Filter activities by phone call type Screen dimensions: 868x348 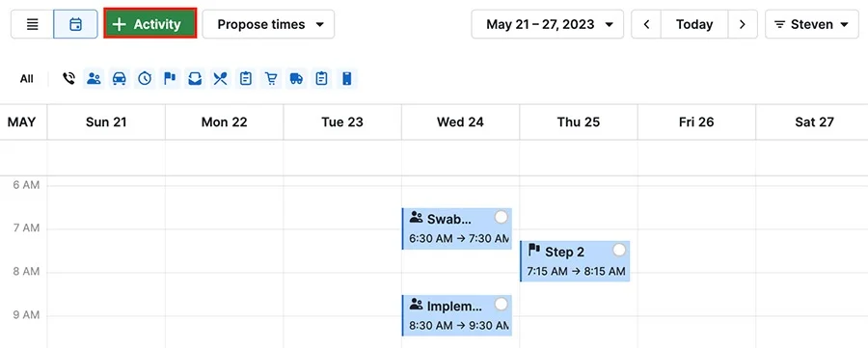(x=68, y=78)
